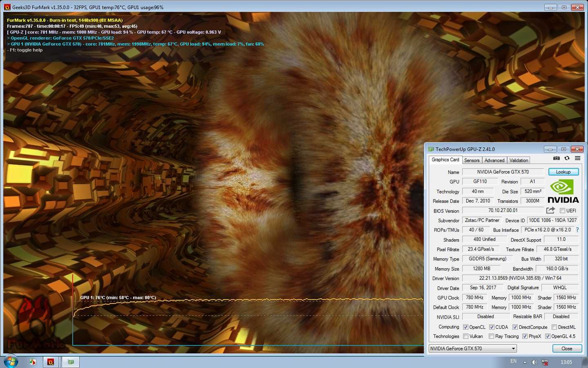Click the Bus Width value 320 bit
The image size is (588, 368).
click(x=561, y=259)
